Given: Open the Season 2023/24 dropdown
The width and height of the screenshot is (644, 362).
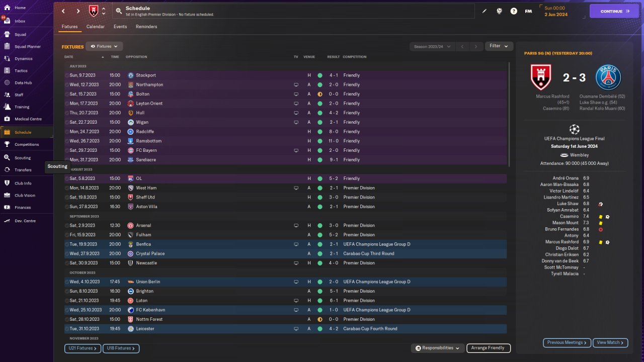Looking at the screenshot, I should pyautogui.click(x=432, y=46).
